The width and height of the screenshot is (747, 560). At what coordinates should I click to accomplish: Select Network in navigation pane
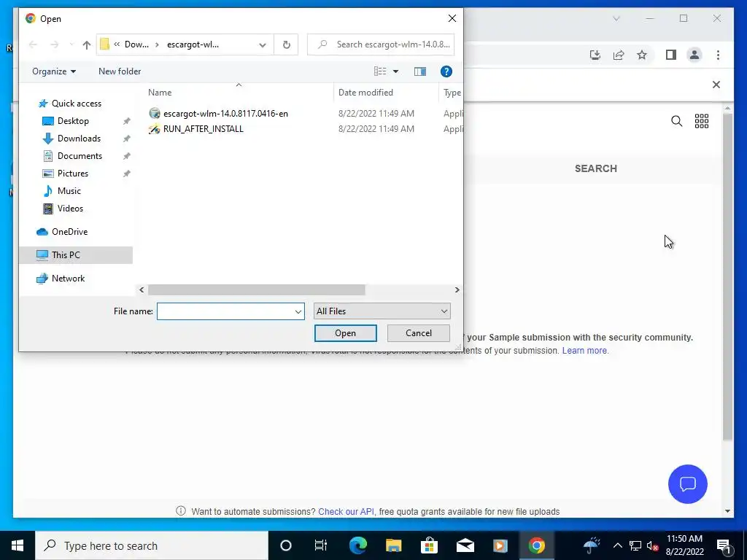[68, 279]
